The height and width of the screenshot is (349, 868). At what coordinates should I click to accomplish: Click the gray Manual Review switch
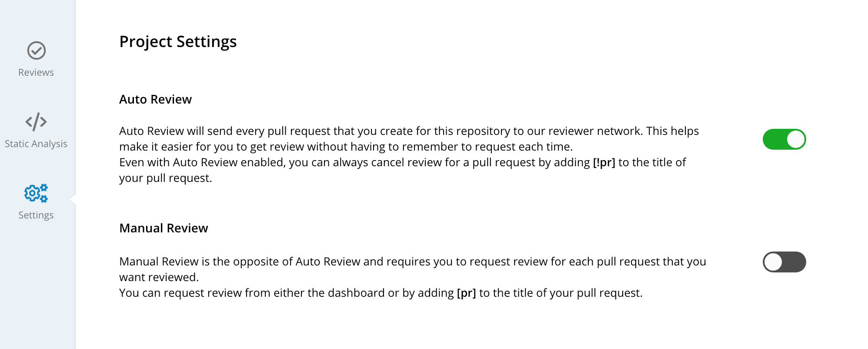pyautogui.click(x=784, y=262)
